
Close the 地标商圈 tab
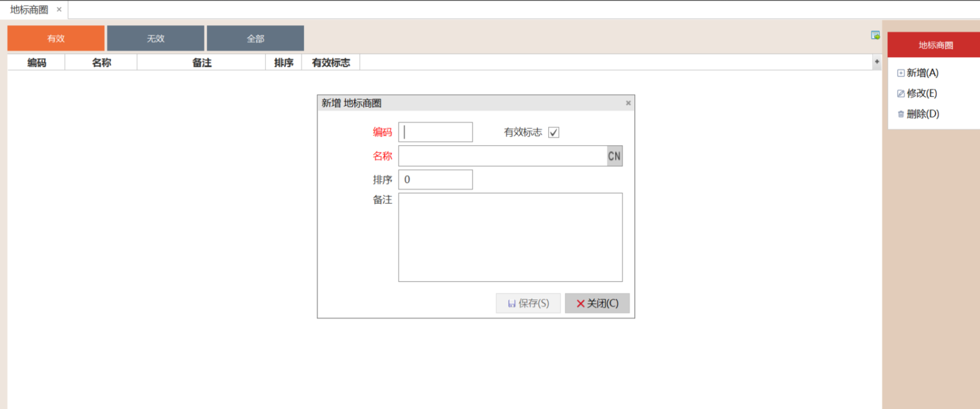(59, 10)
